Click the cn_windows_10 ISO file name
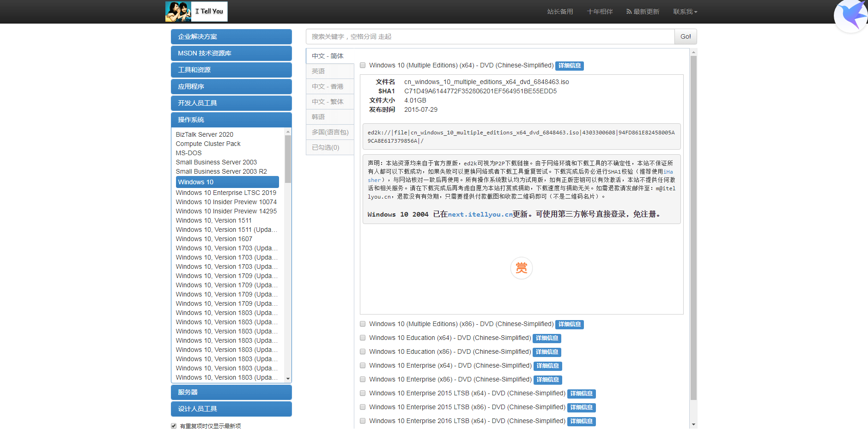Image resolution: width=868 pixels, height=436 pixels. (x=486, y=82)
